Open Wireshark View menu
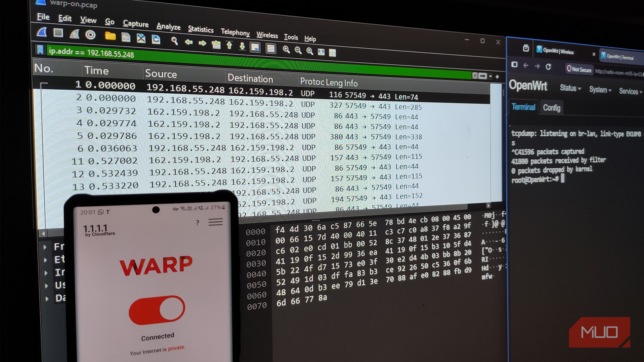The width and height of the screenshot is (644, 362). (88, 20)
